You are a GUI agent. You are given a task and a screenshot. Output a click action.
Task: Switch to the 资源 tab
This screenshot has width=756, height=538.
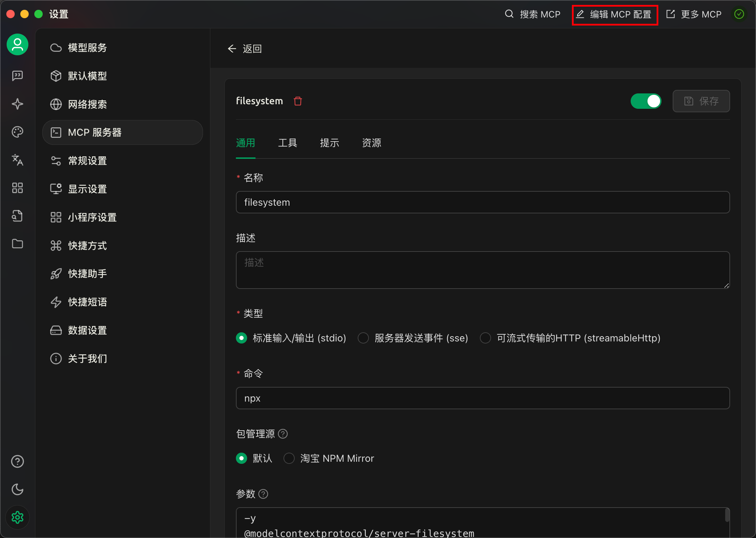coord(372,143)
